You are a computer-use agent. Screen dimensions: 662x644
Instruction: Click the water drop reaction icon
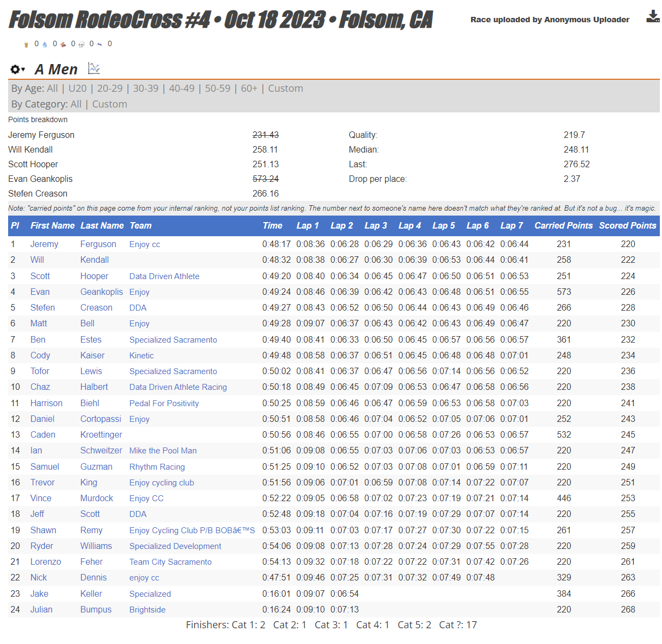pyautogui.click(x=45, y=45)
